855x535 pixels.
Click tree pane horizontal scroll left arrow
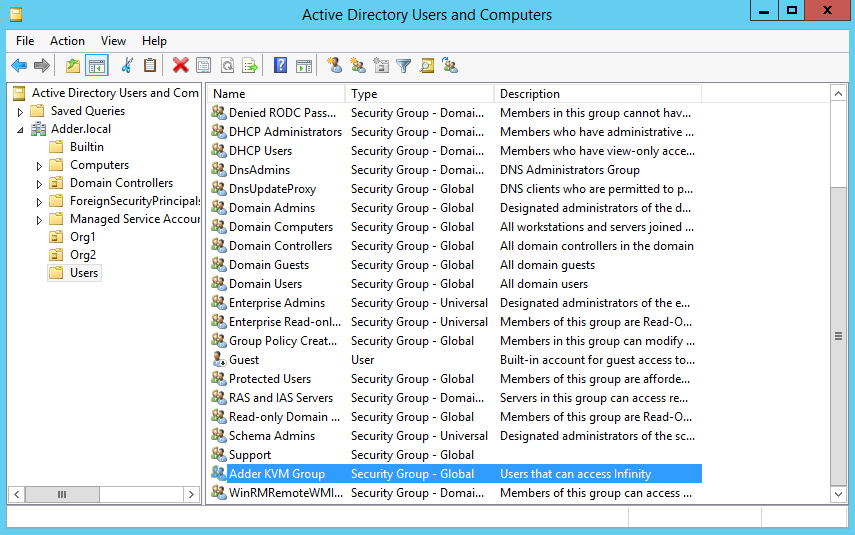click(x=16, y=495)
